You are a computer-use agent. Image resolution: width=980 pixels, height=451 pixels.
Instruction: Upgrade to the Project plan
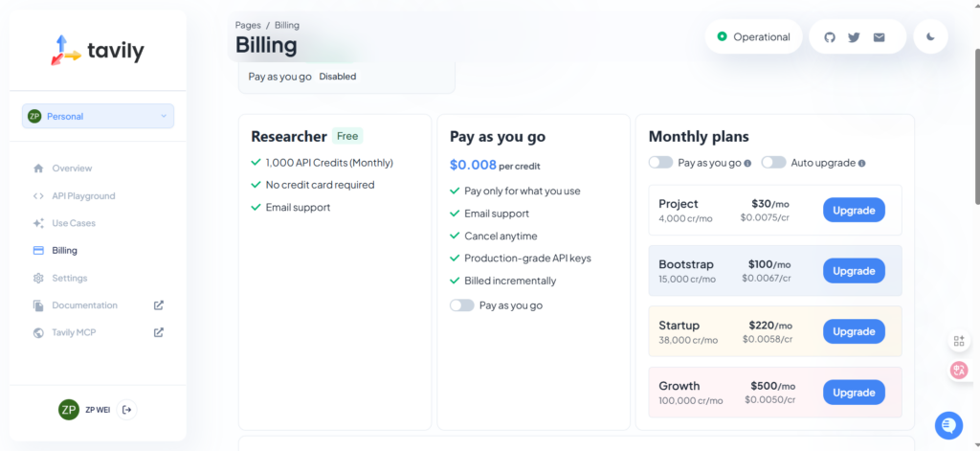pyautogui.click(x=854, y=210)
